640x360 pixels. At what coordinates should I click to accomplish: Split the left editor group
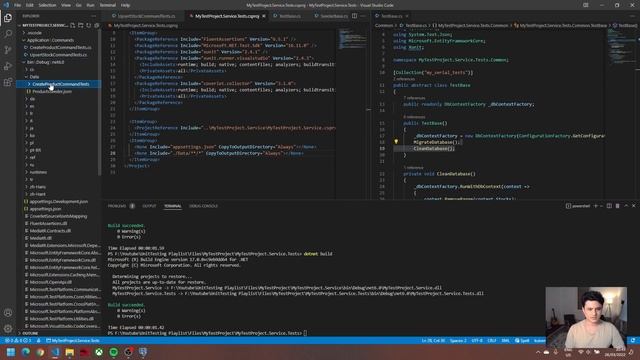tap(354, 16)
